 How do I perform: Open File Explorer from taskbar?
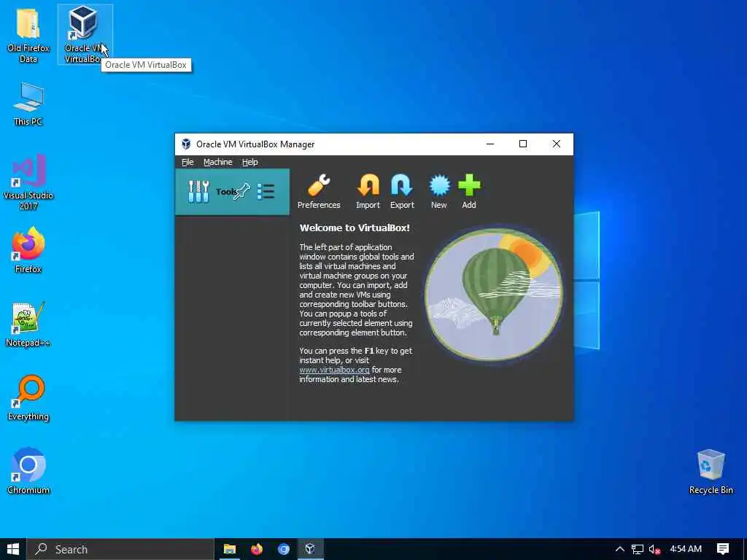tap(230, 549)
